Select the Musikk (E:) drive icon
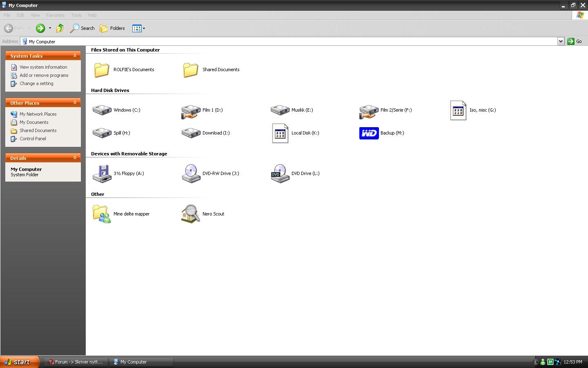 coord(280,110)
